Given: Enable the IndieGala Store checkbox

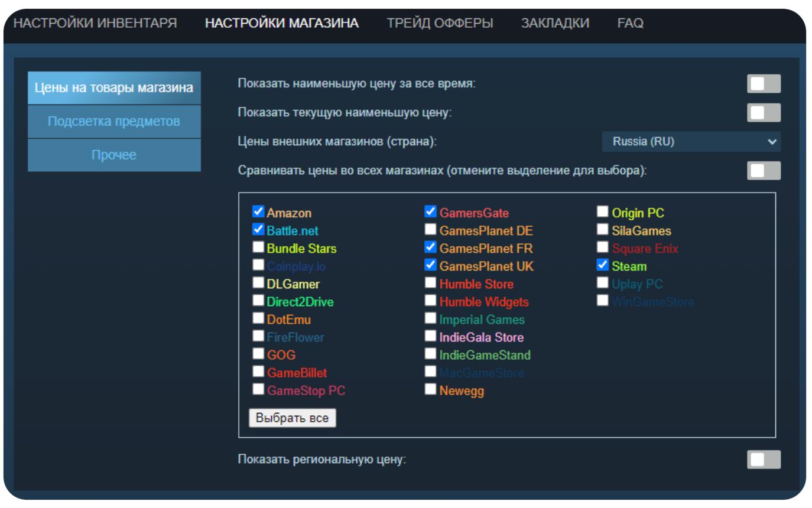Looking at the screenshot, I should tap(431, 336).
